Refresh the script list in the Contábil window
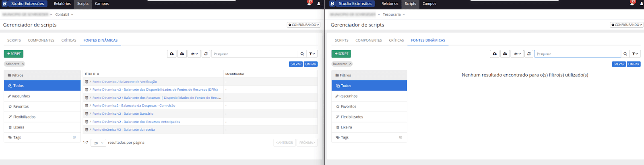 click(x=206, y=54)
